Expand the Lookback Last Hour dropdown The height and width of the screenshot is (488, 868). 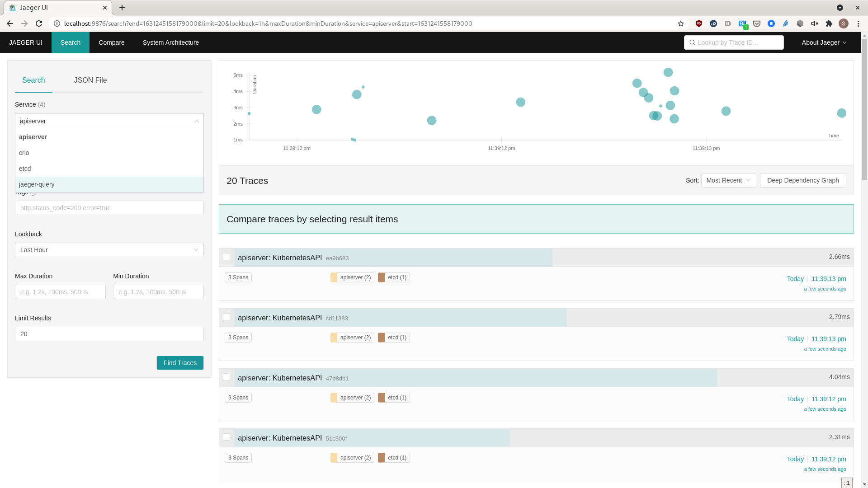(109, 250)
